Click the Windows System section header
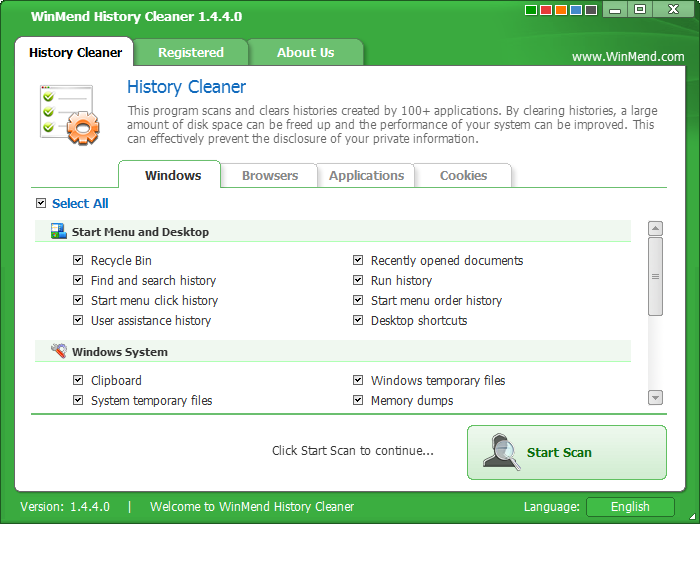The height and width of the screenshot is (574, 700). click(333, 351)
